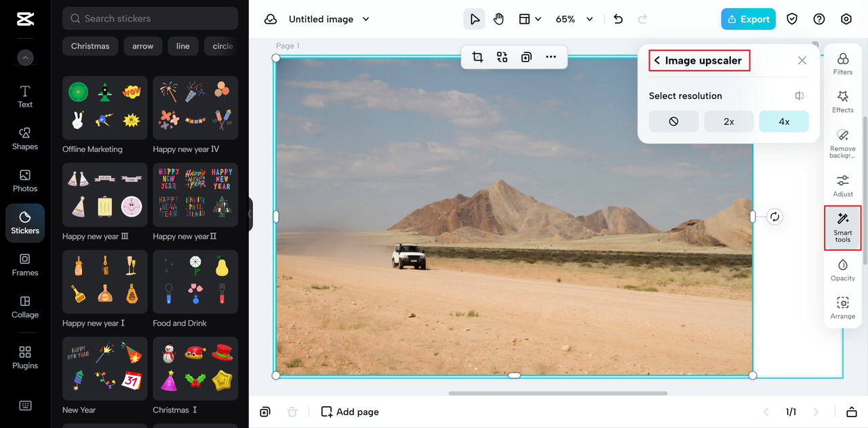Open the Collage panel
This screenshot has height=428, width=868.
pyautogui.click(x=25, y=307)
